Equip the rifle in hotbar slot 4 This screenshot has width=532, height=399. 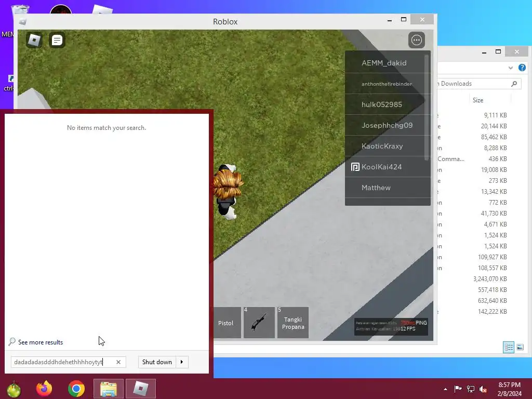point(259,323)
